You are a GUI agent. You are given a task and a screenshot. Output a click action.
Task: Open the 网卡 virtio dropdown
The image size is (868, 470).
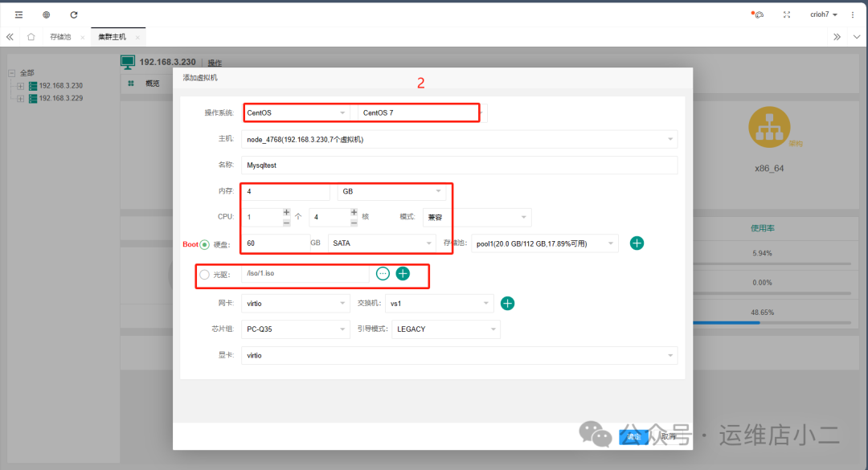[296, 304]
